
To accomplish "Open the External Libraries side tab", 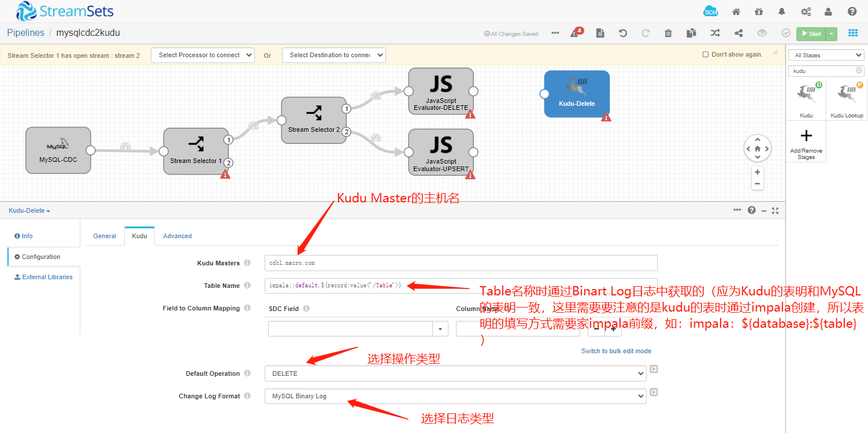I will (x=44, y=277).
